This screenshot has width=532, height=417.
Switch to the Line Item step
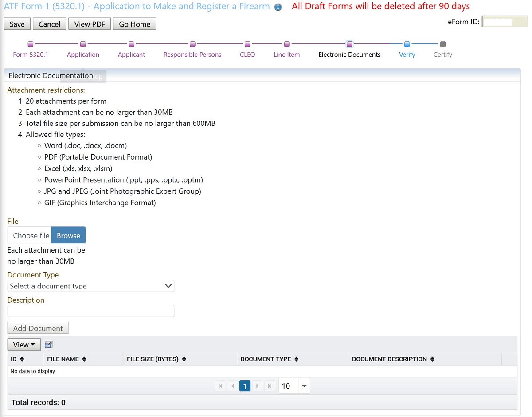click(x=287, y=55)
